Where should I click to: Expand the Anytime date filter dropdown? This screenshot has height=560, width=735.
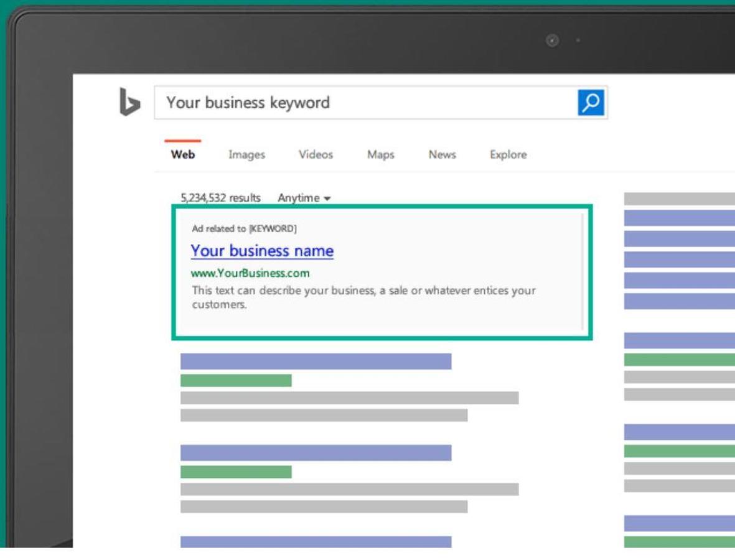click(304, 198)
